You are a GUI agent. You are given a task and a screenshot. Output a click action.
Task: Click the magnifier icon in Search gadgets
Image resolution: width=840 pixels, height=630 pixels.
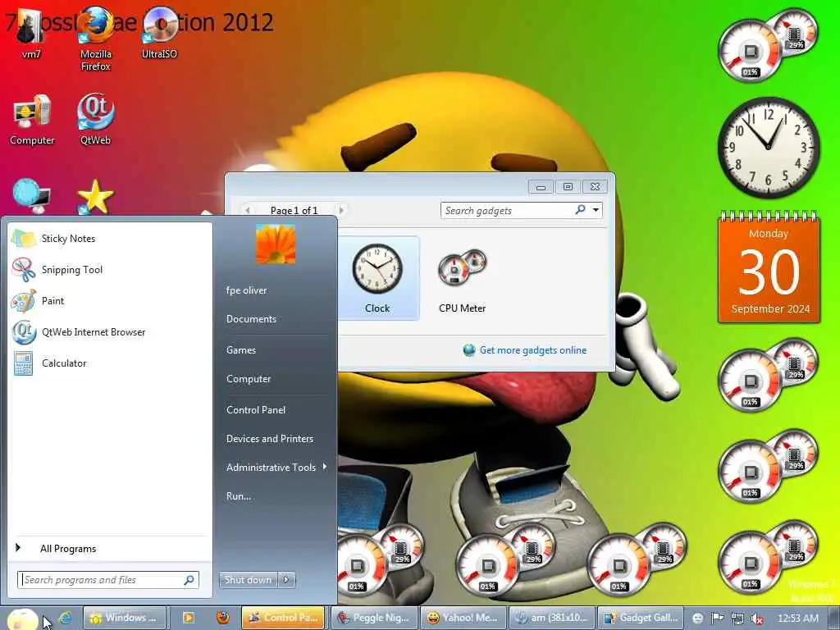pyautogui.click(x=580, y=210)
